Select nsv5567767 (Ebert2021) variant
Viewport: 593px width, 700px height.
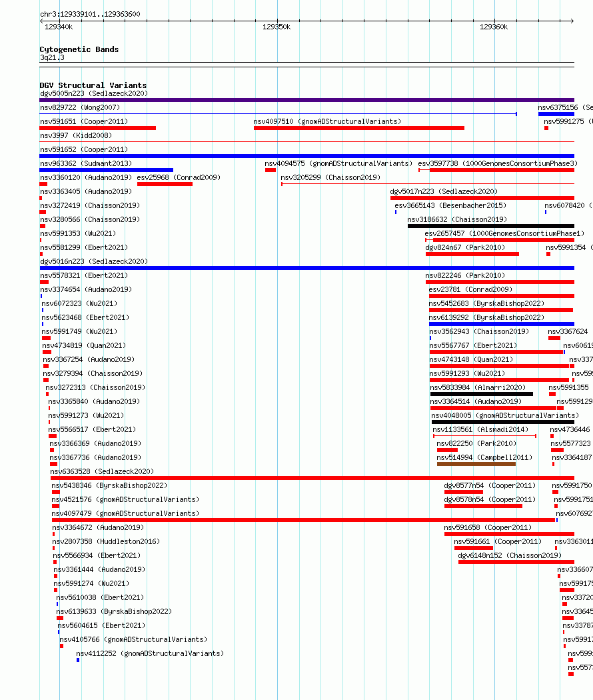click(x=473, y=345)
